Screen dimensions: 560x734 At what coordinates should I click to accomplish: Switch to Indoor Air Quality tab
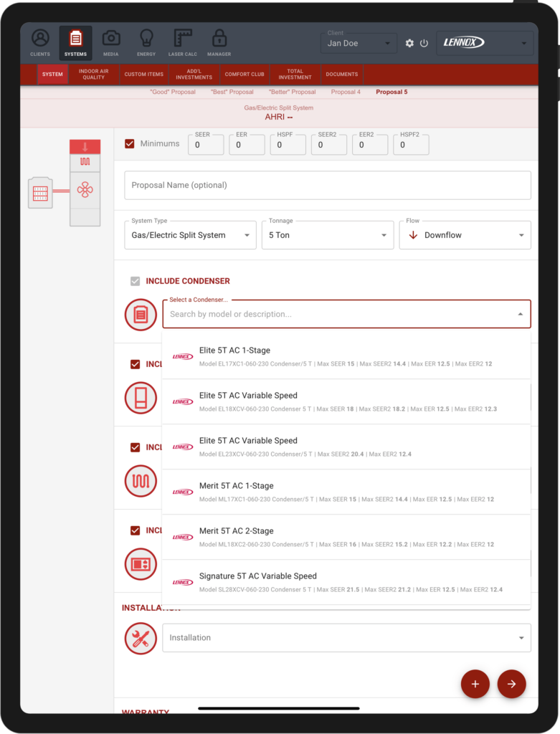94,75
